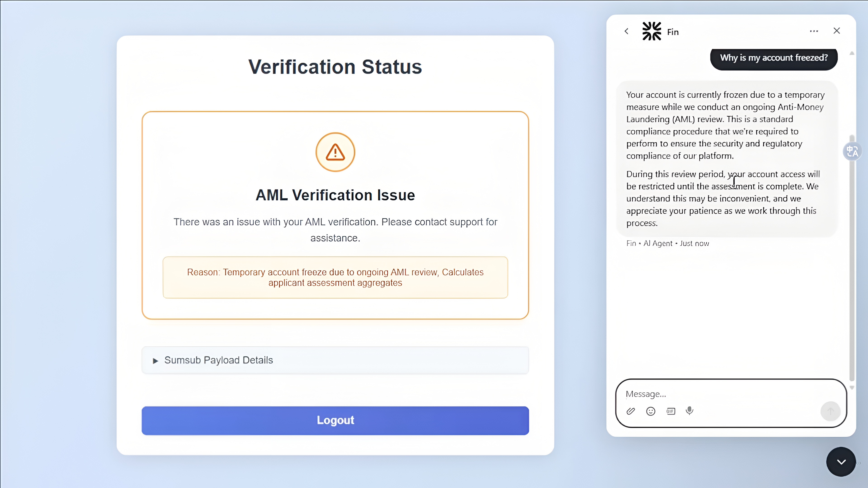868x488 pixels.
Task: Click the chat scrollbar up arrow
Action: click(x=852, y=53)
